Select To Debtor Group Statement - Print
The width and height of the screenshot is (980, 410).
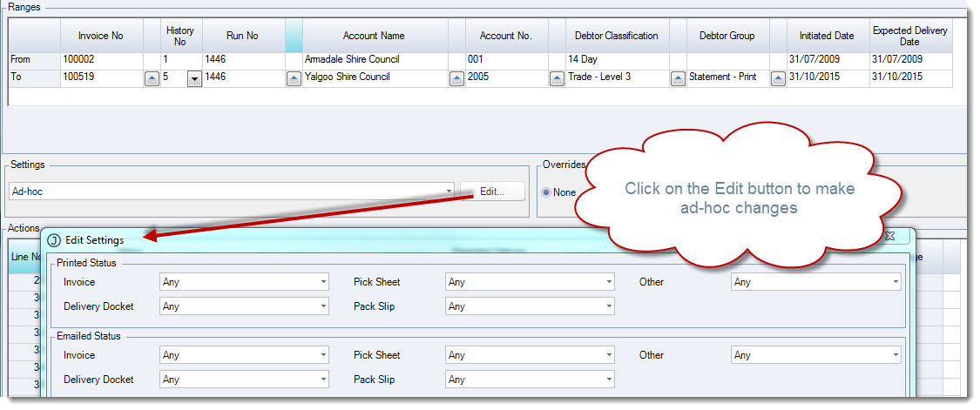tap(727, 77)
